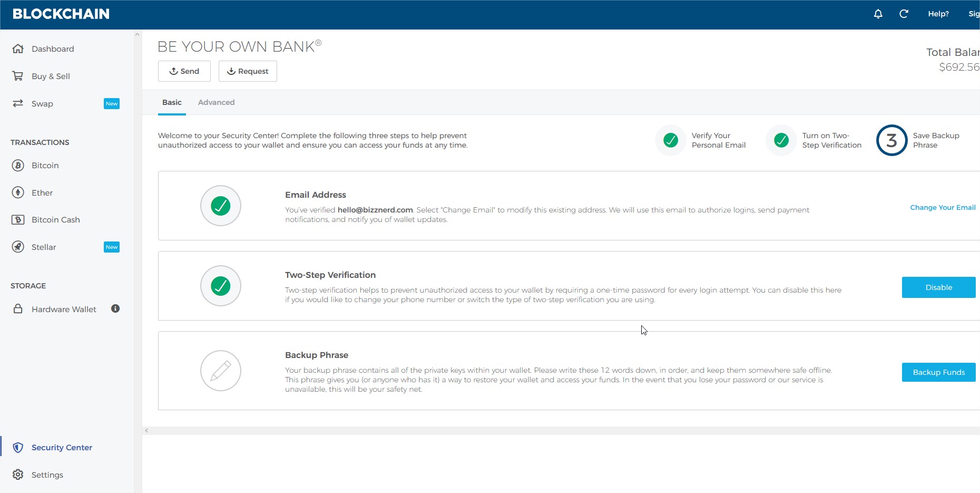Image resolution: width=980 pixels, height=493 pixels.
Task: Switch to the Advanced tab
Action: pos(216,102)
